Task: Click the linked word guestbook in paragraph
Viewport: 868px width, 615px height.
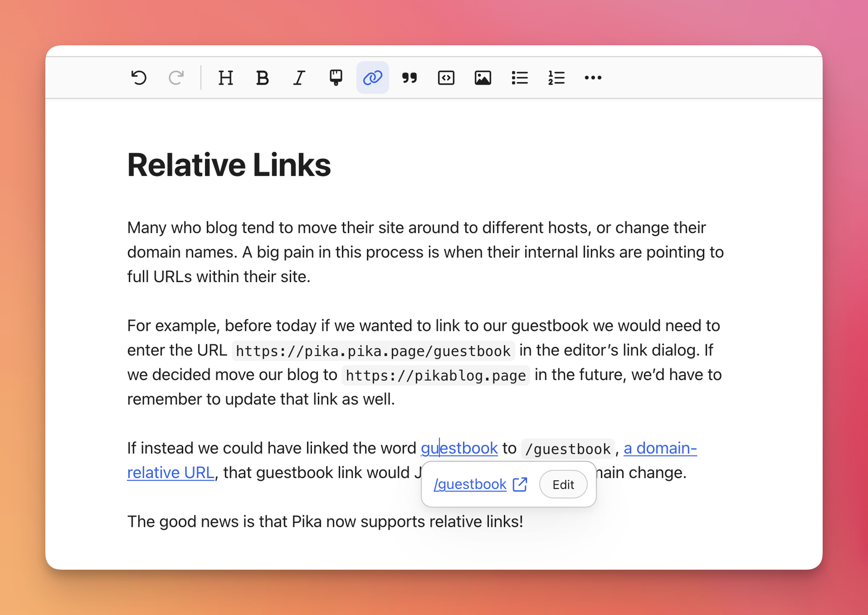Action: (459, 448)
